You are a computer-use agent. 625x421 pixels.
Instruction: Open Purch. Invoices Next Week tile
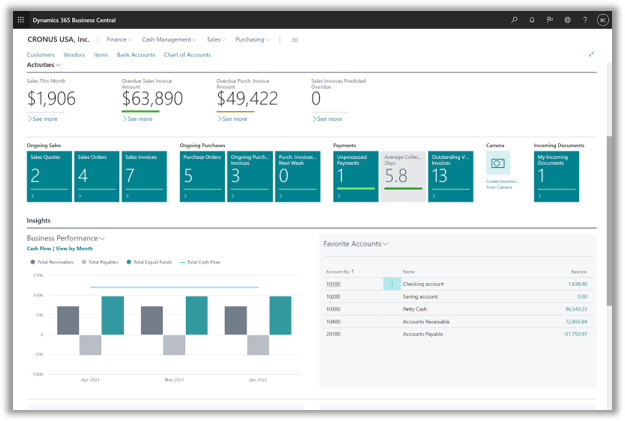pos(298,176)
